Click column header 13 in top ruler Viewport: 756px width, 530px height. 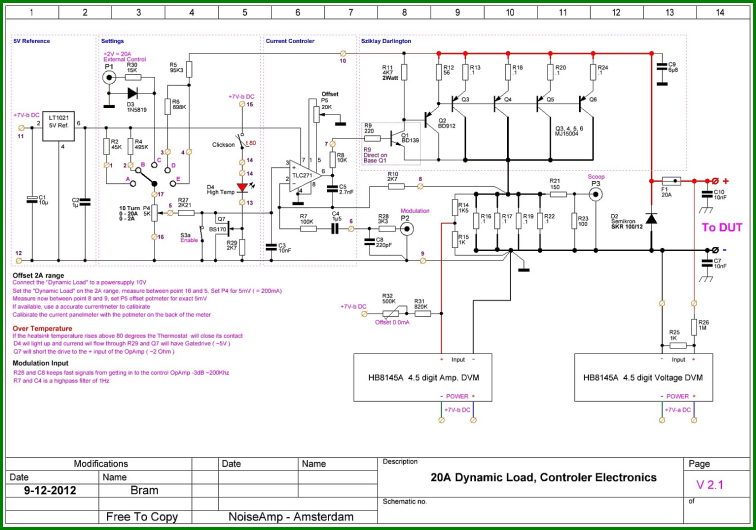point(669,12)
